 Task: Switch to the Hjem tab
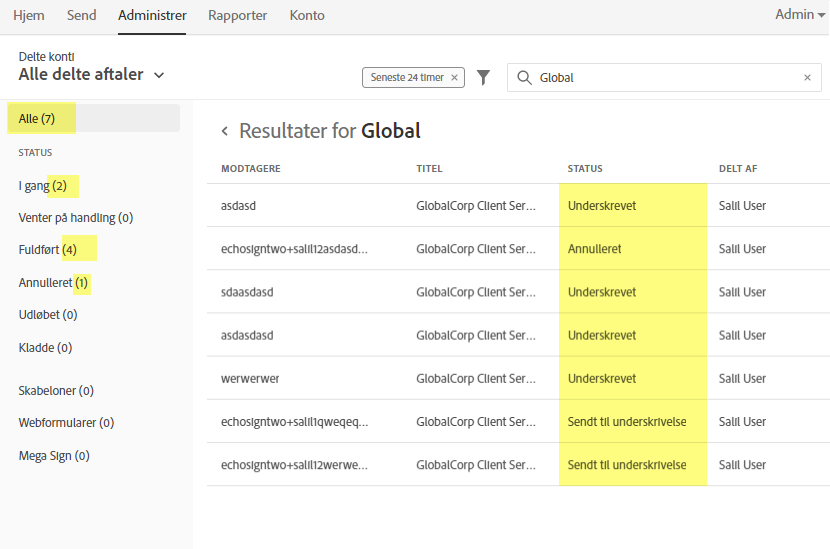click(29, 16)
